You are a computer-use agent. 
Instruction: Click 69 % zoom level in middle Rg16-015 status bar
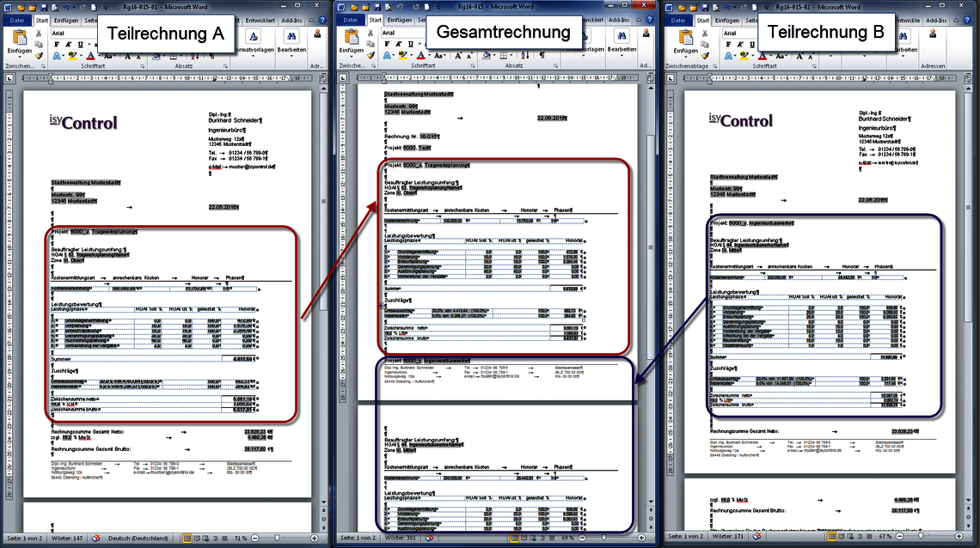tap(567, 538)
